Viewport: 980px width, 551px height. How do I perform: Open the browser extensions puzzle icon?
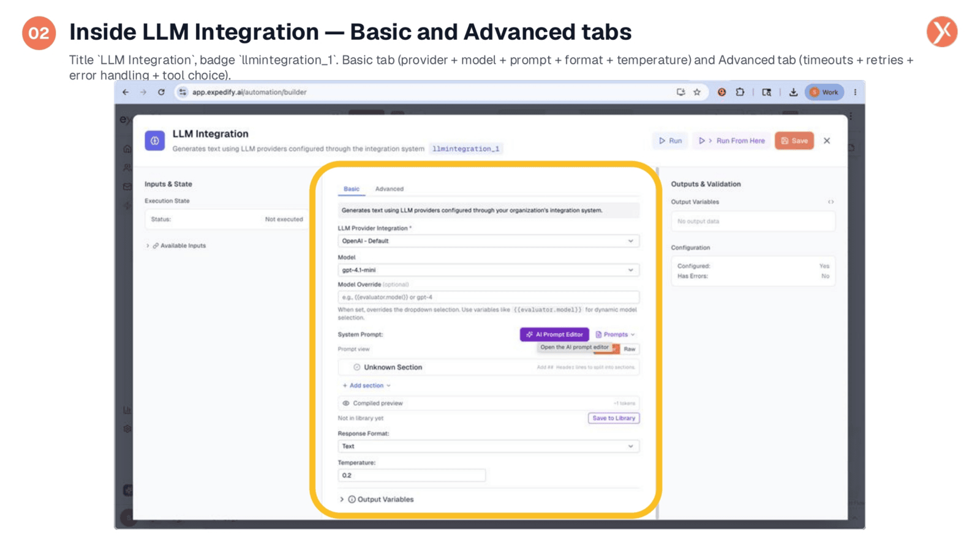(x=740, y=92)
